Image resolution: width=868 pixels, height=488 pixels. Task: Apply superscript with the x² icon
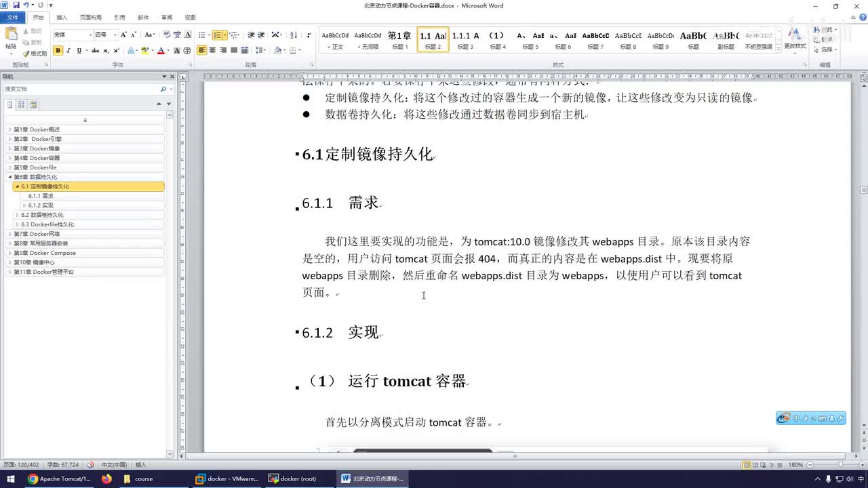click(116, 51)
